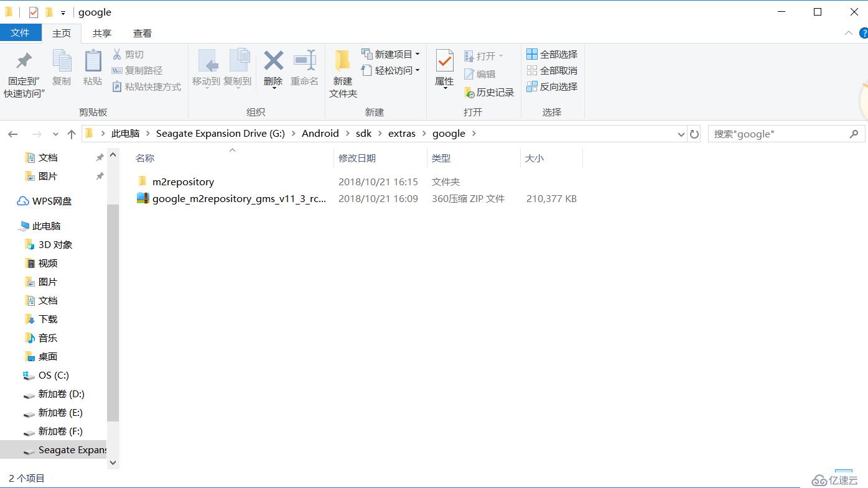Click Select none (全部取消)
This screenshot has height=488, width=868.
pyautogui.click(x=552, y=71)
